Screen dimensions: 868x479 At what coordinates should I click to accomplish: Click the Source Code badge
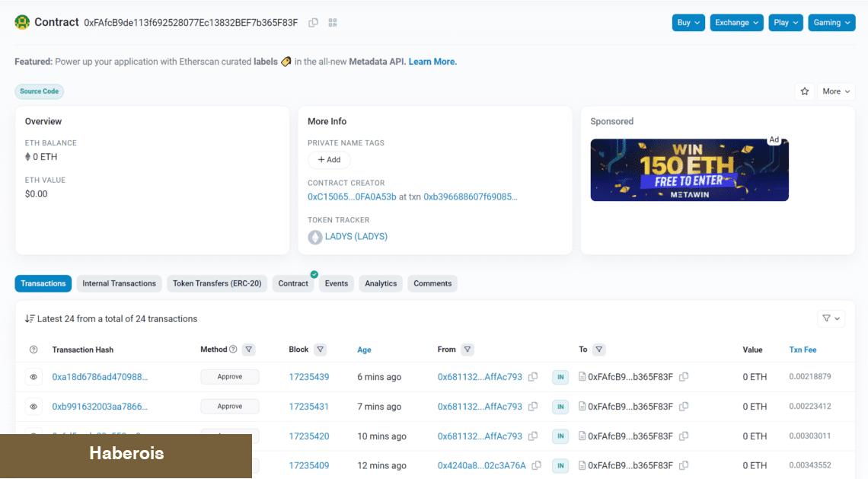40,91
